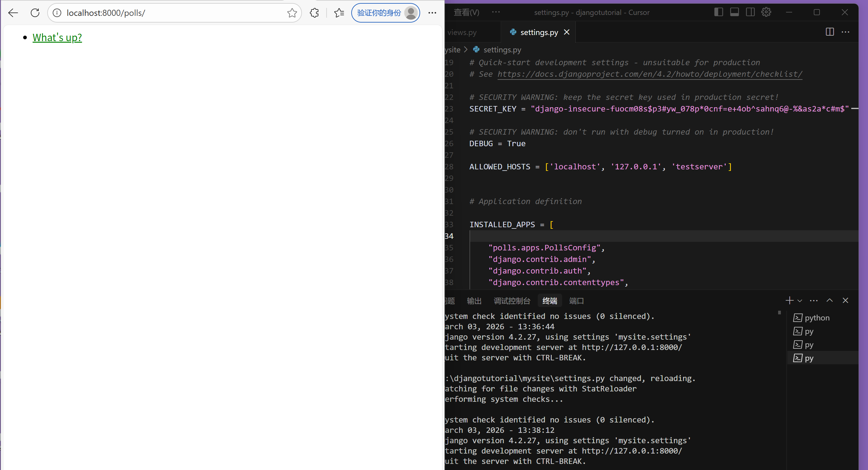Open the 调试控制台 panel tab
Screen dimensions: 868x470
[x=512, y=301]
